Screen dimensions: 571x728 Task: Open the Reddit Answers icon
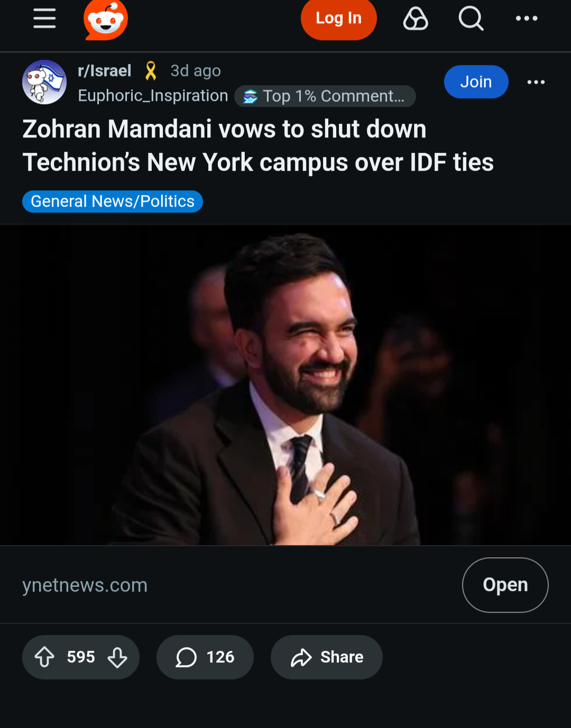click(x=416, y=19)
